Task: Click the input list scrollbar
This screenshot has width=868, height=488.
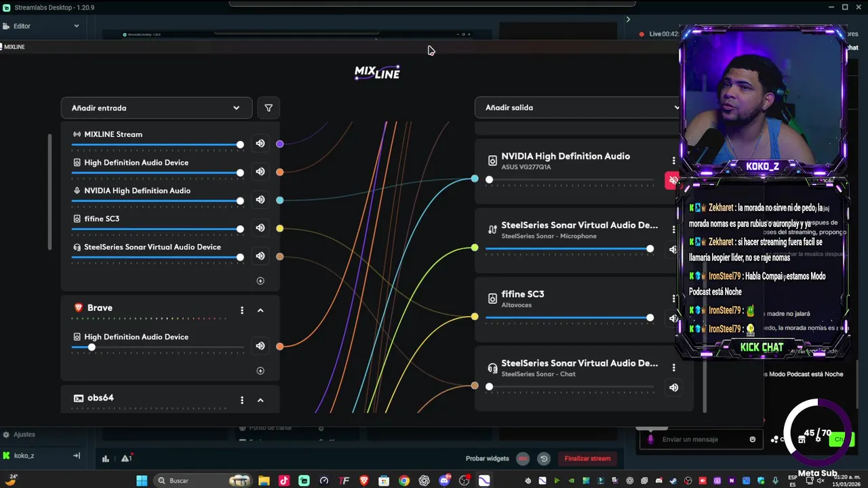Action: coord(50,192)
